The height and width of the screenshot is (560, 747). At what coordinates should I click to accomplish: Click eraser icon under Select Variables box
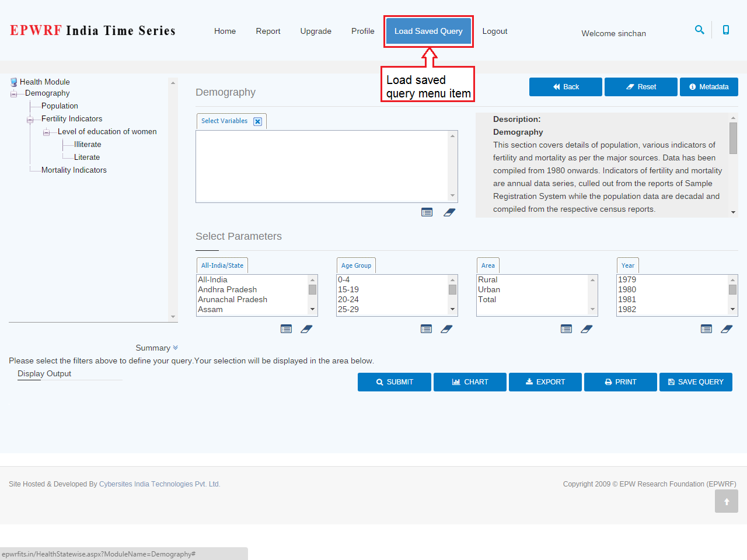449,212
